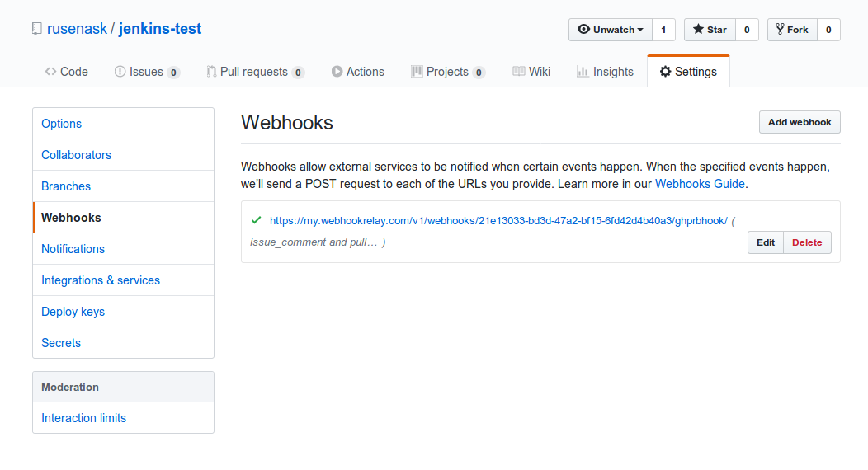
Task: Select the Settings tab
Action: click(688, 72)
